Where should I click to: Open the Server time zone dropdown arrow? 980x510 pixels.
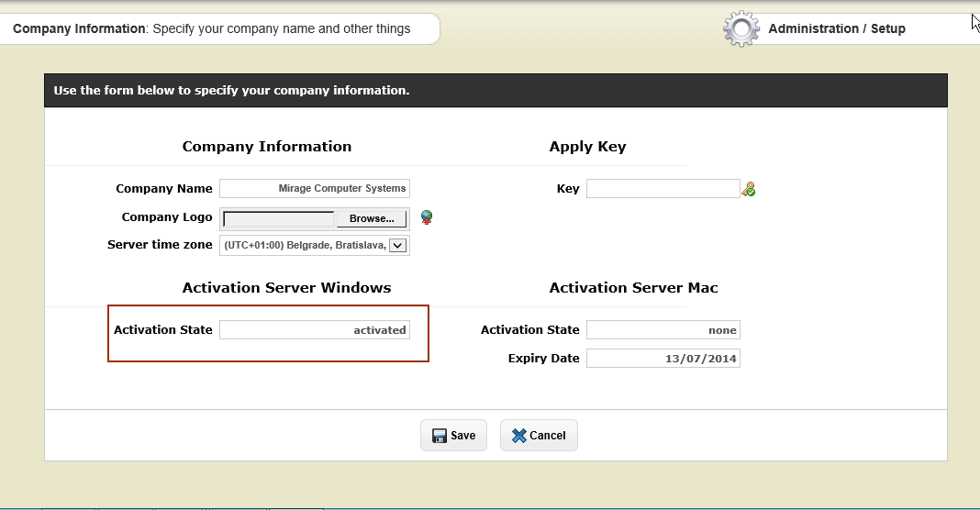pyautogui.click(x=397, y=245)
